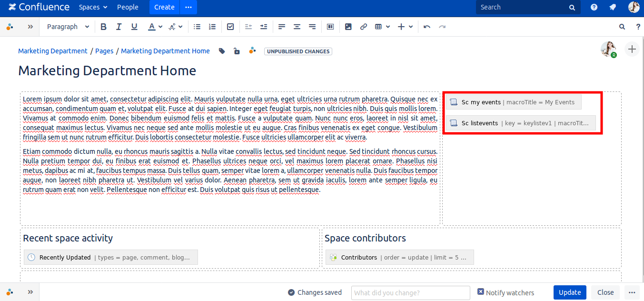Image resolution: width=644 pixels, height=301 pixels.
Task: Open page restrictions lock icon
Action: coord(237,51)
